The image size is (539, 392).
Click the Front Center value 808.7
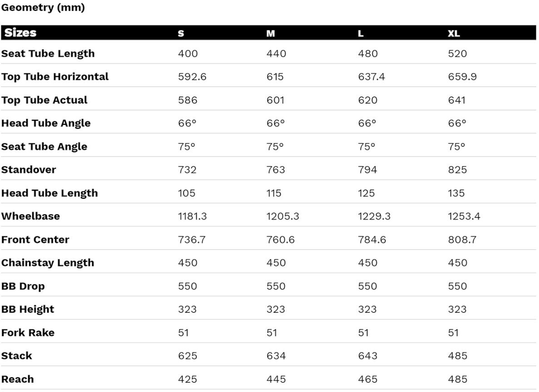click(x=462, y=240)
